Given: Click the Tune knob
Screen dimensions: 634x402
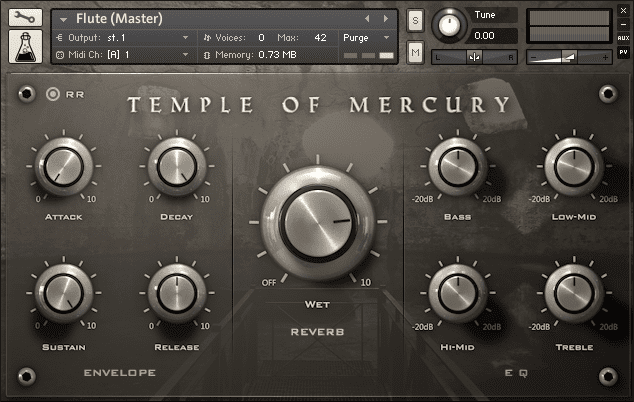Looking at the screenshot, I should 449,25.
